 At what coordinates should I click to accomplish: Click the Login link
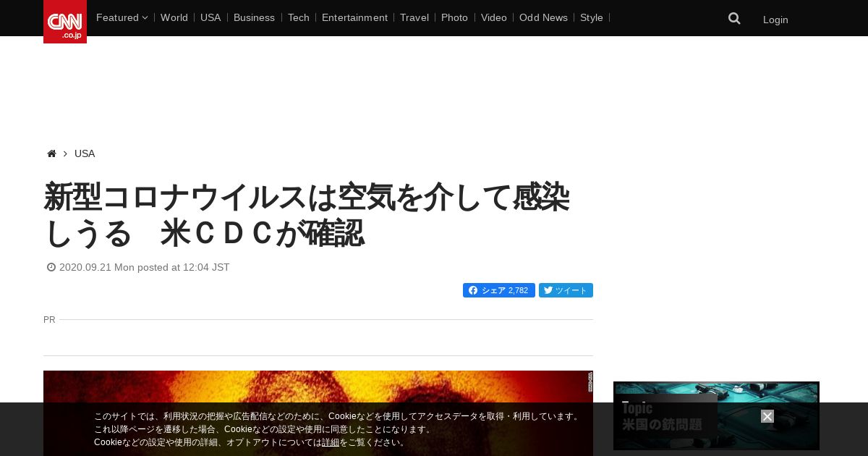click(x=775, y=20)
